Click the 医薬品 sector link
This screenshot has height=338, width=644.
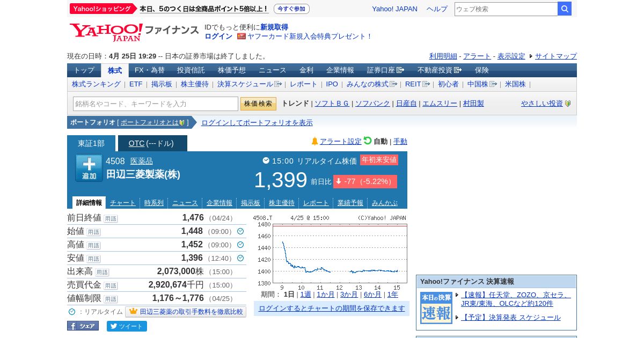coord(142,161)
